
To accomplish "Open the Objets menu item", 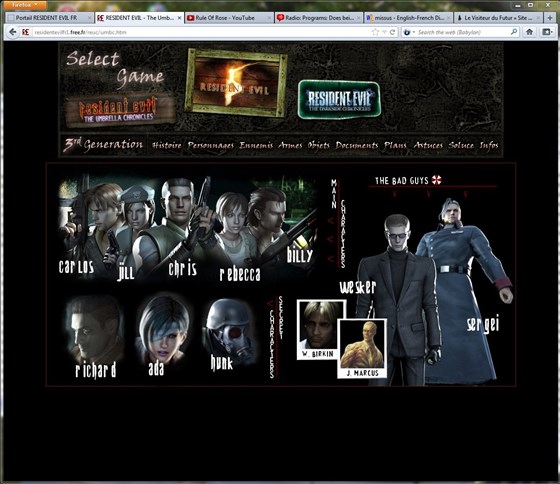I will point(319,145).
